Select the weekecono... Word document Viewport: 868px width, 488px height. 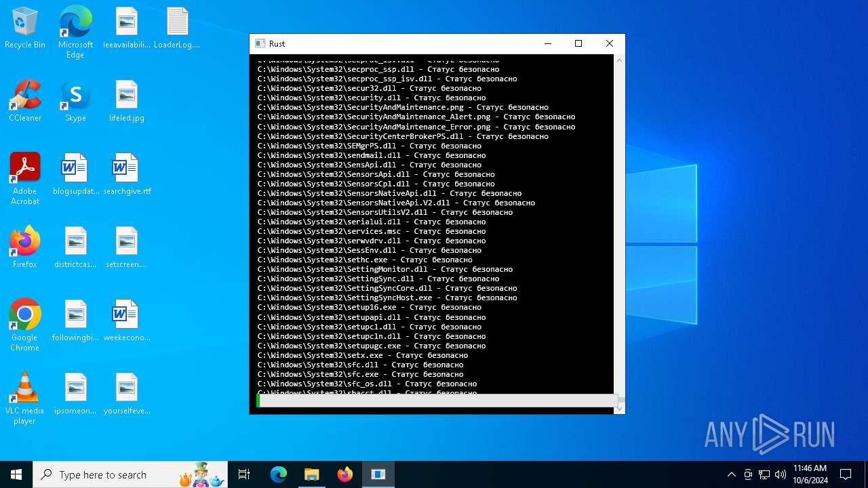click(x=126, y=321)
